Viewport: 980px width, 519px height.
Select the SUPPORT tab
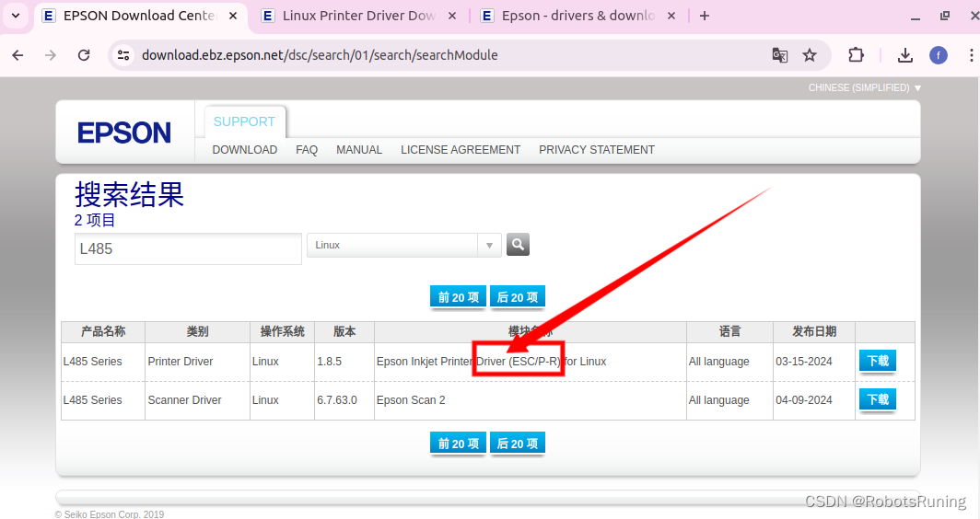point(244,121)
